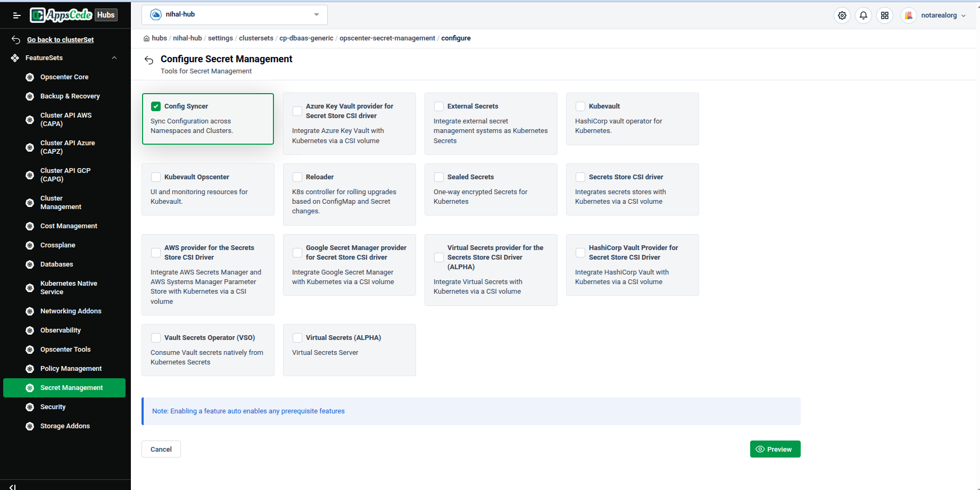The height and width of the screenshot is (490, 980).
Task: Expand the notarealorg account menu arrow
Action: [x=964, y=16]
